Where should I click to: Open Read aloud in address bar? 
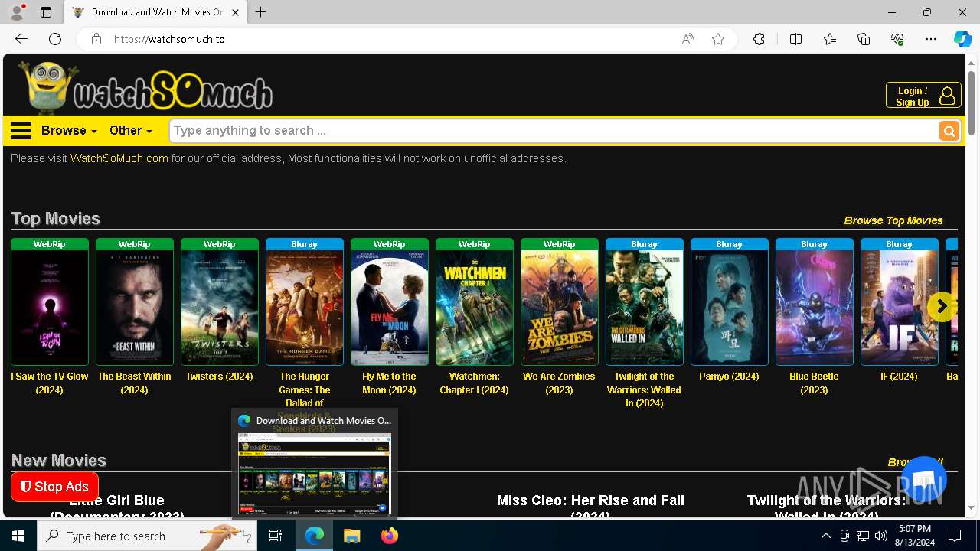(x=688, y=39)
